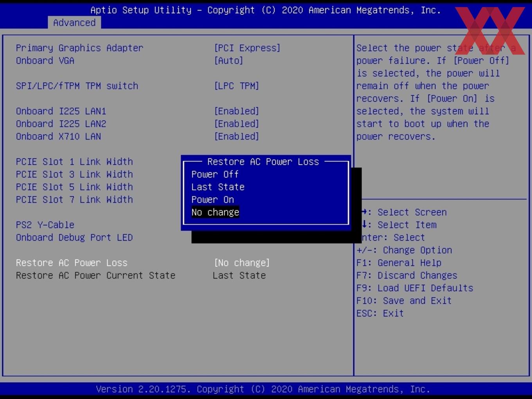
Task: Open TPM switch value [LPC TPM]
Action: point(236,86)
